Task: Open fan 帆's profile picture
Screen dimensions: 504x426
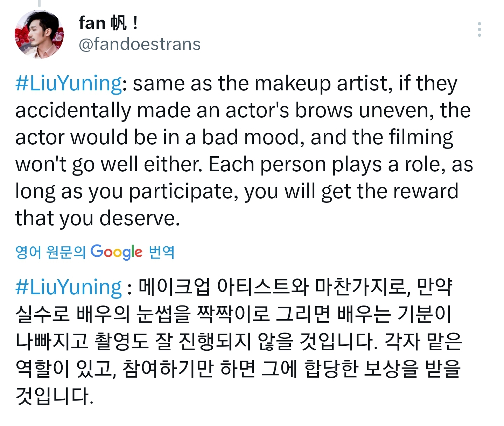Action: 39,34
